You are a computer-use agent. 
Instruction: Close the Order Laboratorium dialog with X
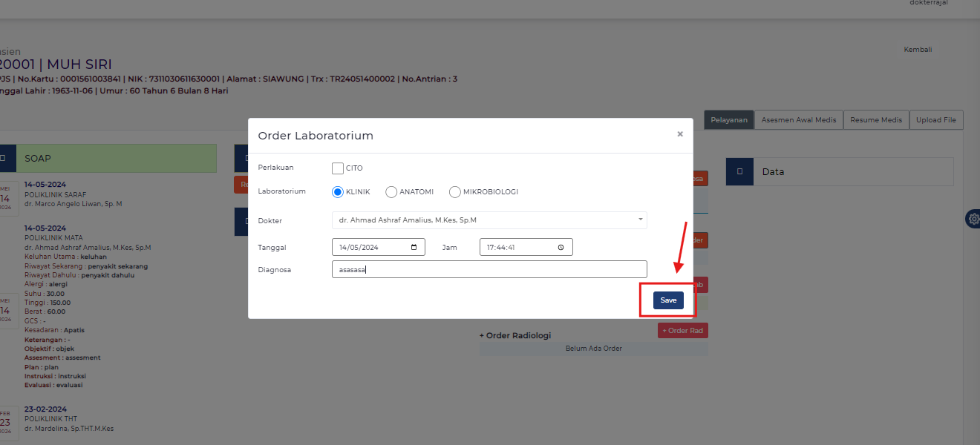click(x=679, y=134)
